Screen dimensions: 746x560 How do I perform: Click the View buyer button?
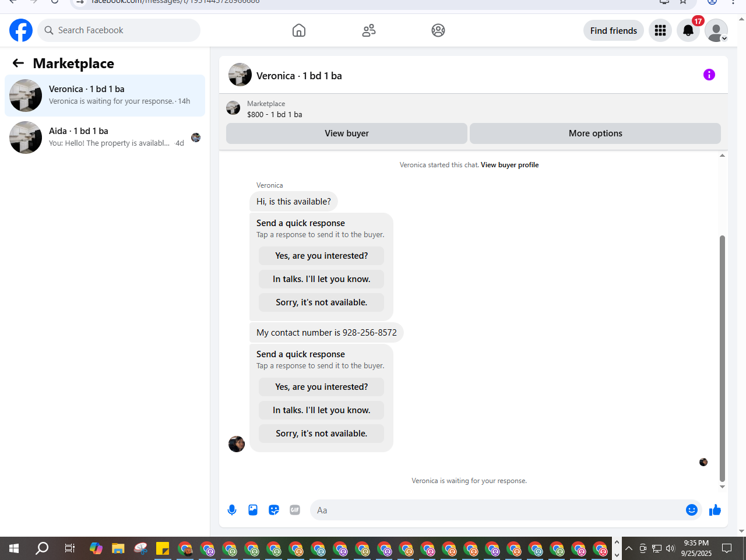coord(347,133)
